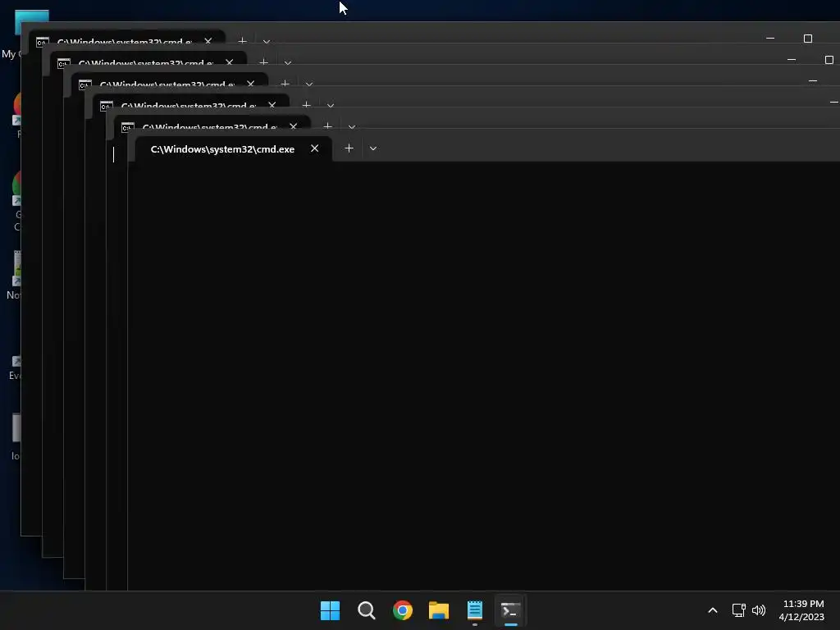Switch to Notepad on the taskbar
Screen dimensions: 840x630
click(x=475, y=610)
